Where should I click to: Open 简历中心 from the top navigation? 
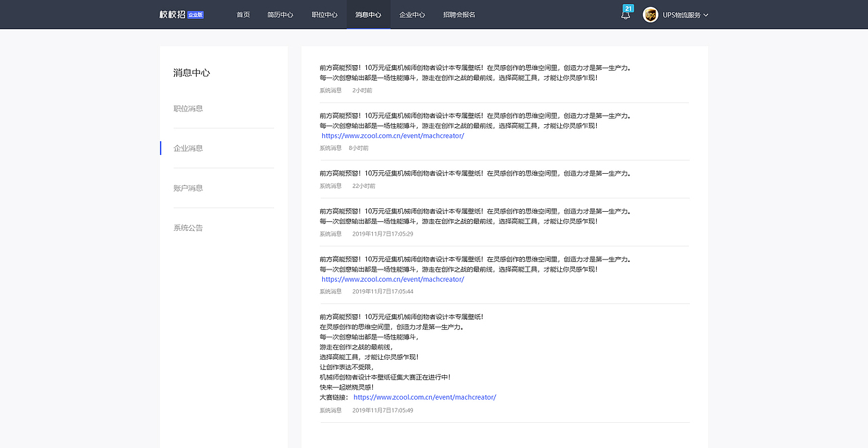pos(281,14)
